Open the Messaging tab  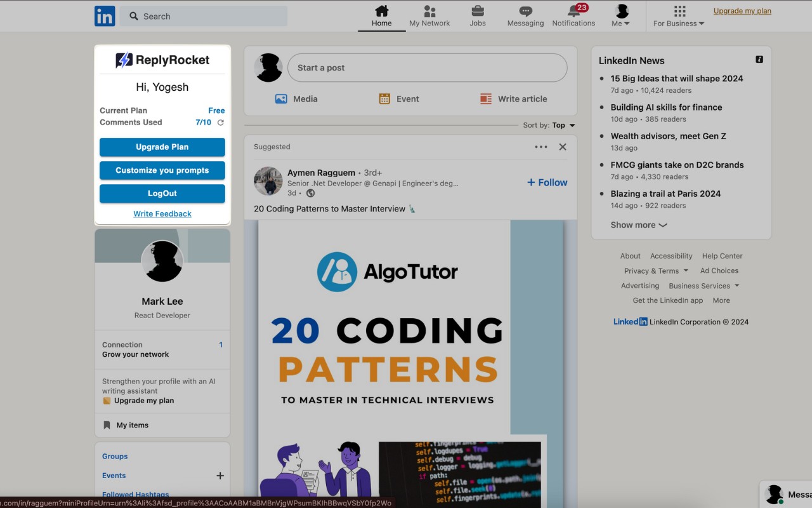525,16
